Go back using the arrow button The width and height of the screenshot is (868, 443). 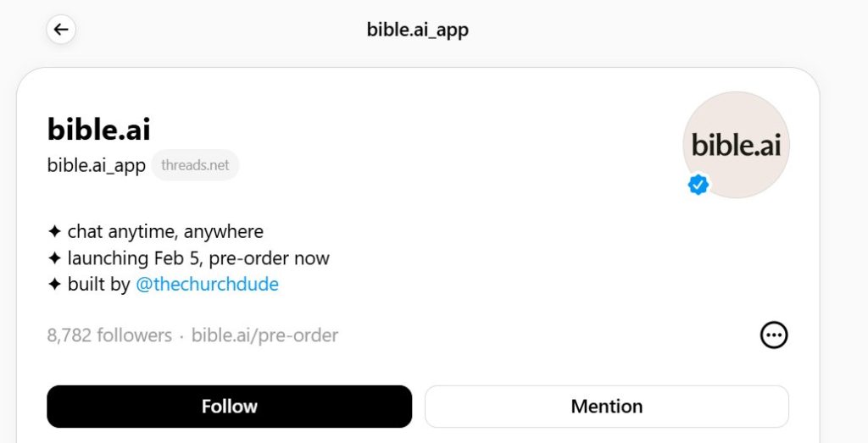pyautogui.click(x=61, y=30)
